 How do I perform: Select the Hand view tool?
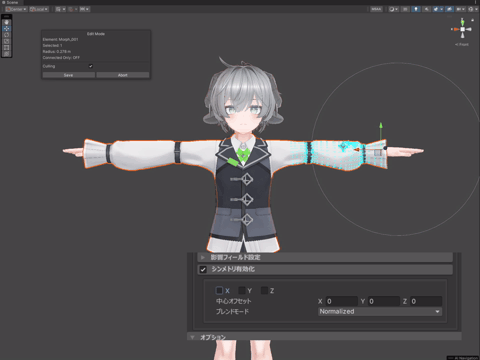(7, 22)
